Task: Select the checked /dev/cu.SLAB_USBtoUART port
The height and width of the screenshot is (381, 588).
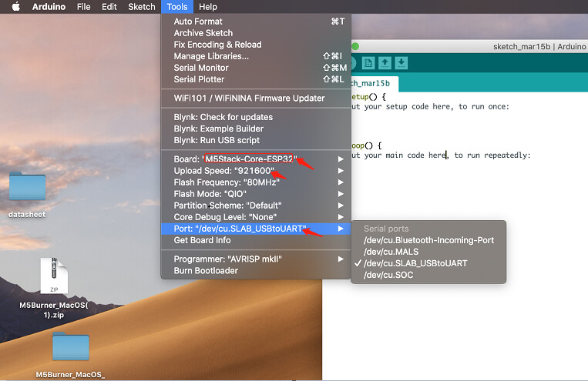Action: point(428,263)
